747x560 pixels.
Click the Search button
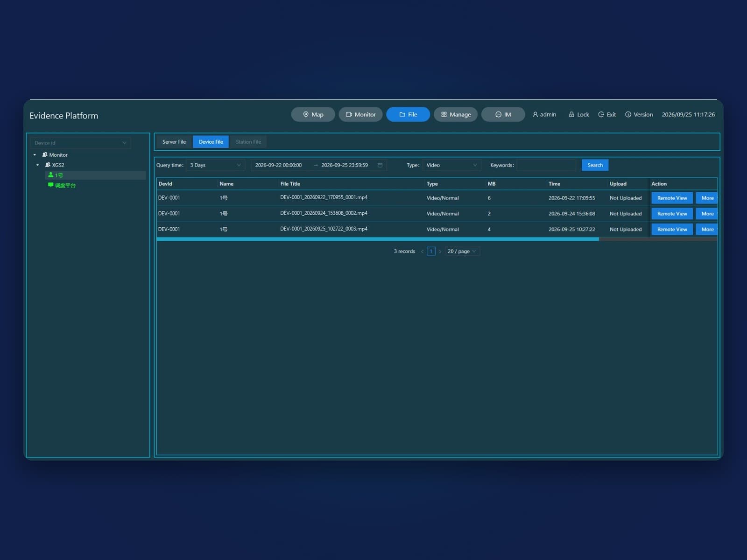595,165
